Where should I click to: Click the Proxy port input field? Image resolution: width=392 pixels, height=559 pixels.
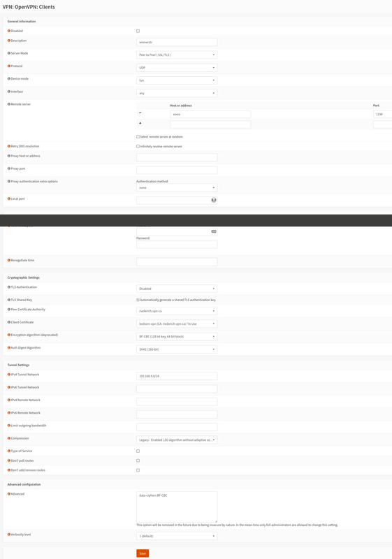pyautogui.click(x=177, y=170)
